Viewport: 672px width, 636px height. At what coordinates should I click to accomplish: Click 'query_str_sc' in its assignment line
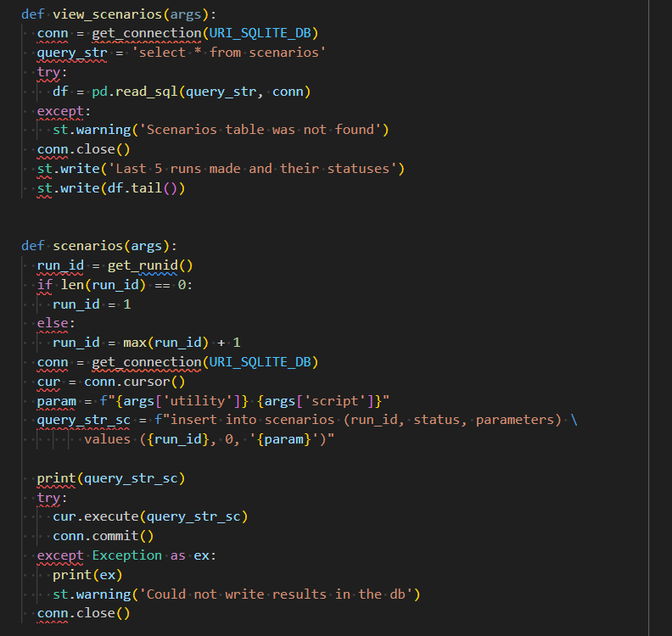click(83, 420)
